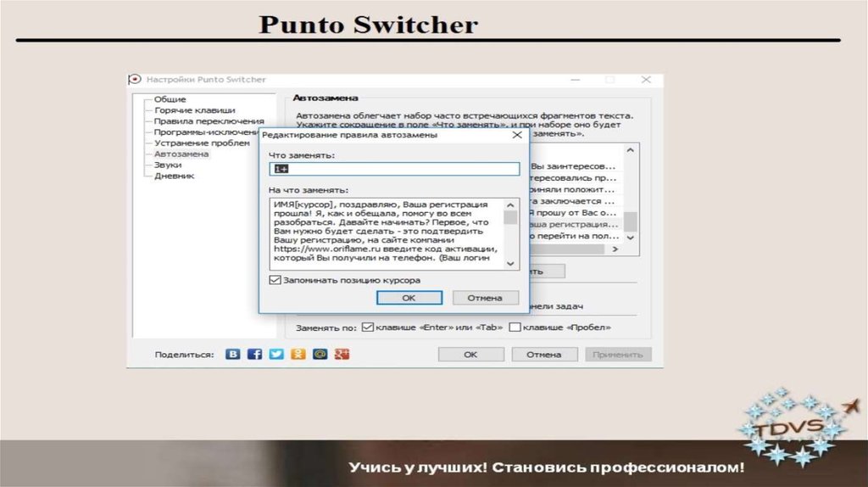
Task: Click the Odnoklassniki share icon
Action: point(298,354)
